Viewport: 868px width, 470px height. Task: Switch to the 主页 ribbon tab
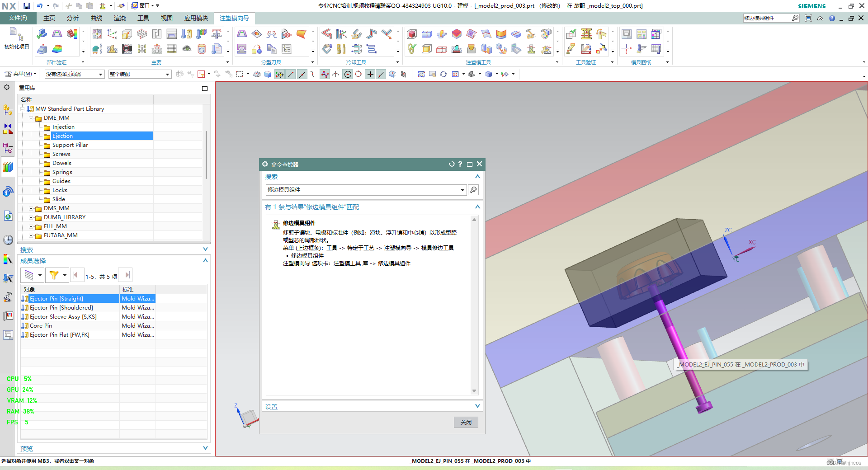coord(49,18)
